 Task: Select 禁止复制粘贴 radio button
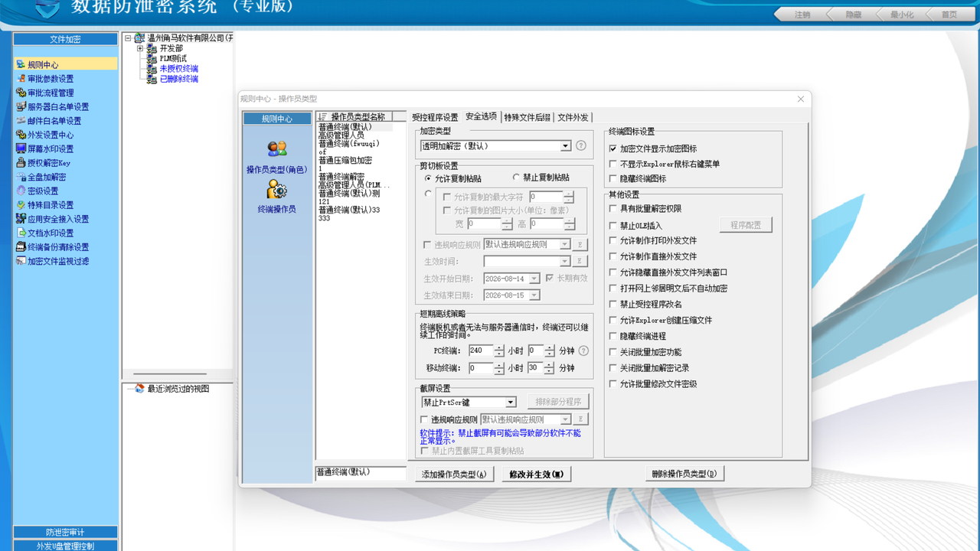point(516,178)
